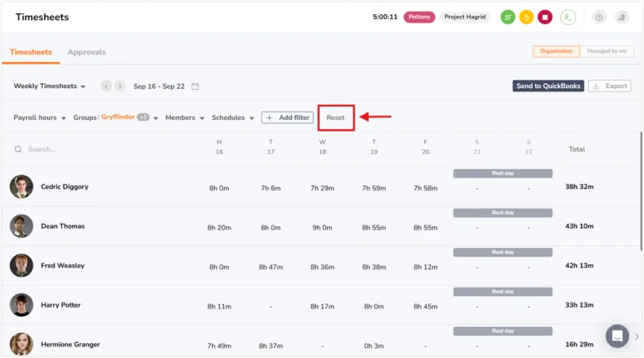The image size is (644, 358).
Task: Click Hermione Granger's Monday 7h 49m cell
Action: click(220, 345)
